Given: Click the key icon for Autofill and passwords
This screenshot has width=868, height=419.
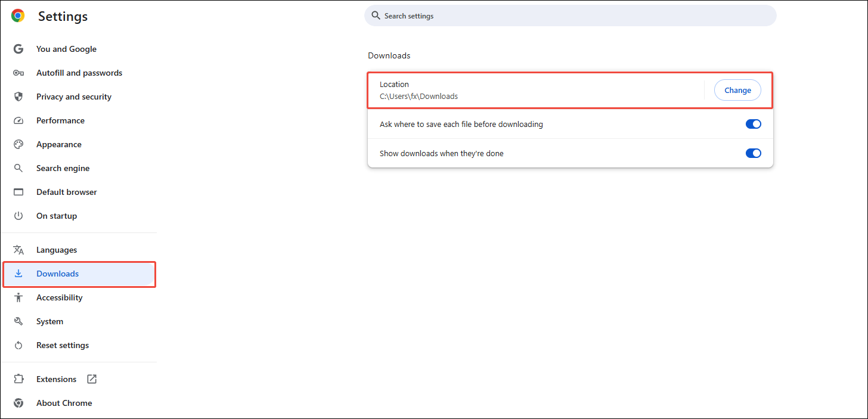Looking at the screenshot, I should (x=18, y=73).
